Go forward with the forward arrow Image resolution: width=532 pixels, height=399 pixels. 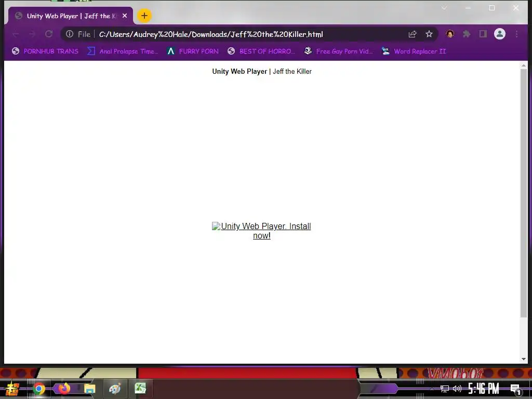click(32, 34)
